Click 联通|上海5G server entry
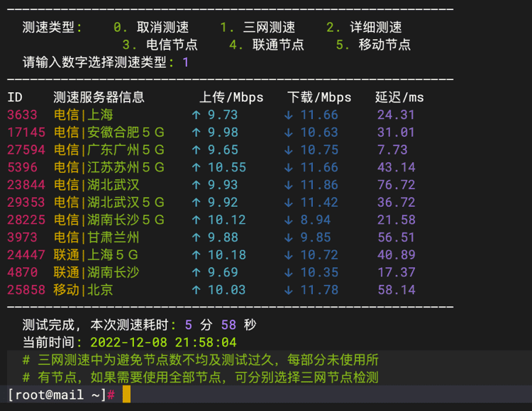Screen dimensions: 532x411 coord(96,255)
